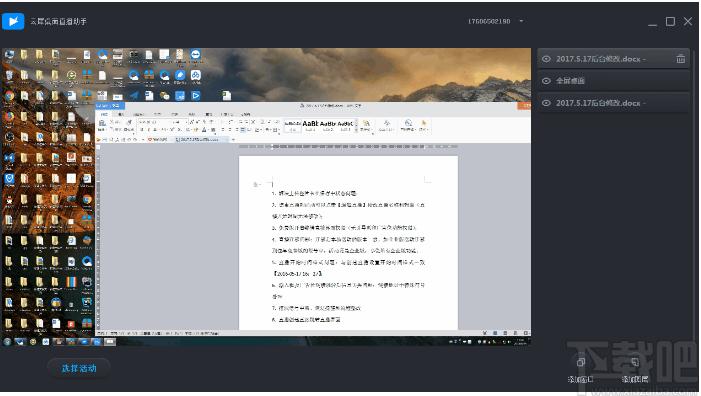The height and width of the screenshot is (396, 701).
Task: Click the 添加窗口 add window icon
Action: point(581,362)
